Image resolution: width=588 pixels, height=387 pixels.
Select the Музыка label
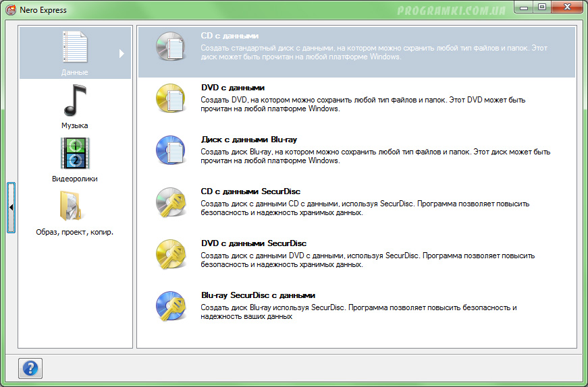75,125
